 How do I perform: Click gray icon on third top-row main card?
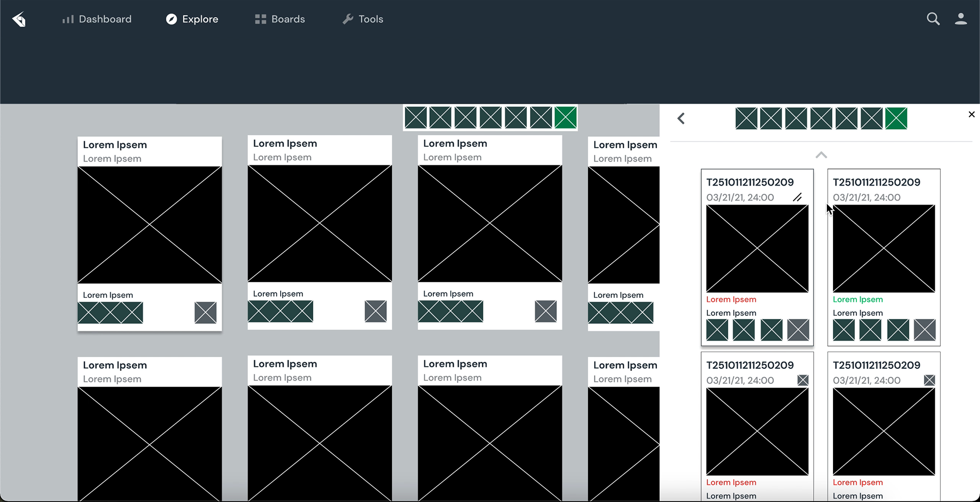click(x=546, y=311)
